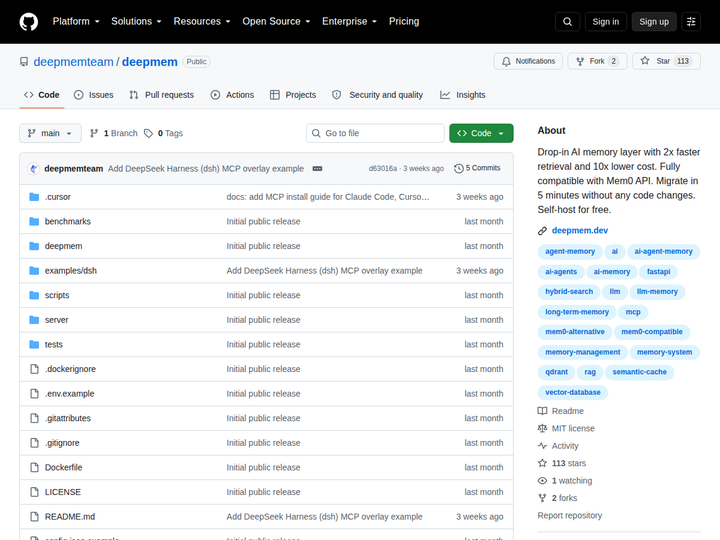Open the .env.example file

[69, 394]
